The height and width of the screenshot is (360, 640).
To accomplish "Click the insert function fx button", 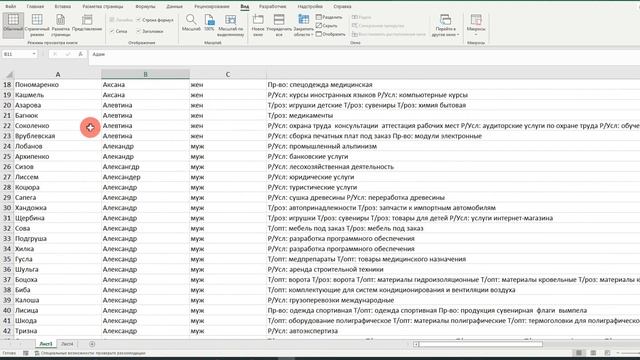I will click(x=80, y=54).
